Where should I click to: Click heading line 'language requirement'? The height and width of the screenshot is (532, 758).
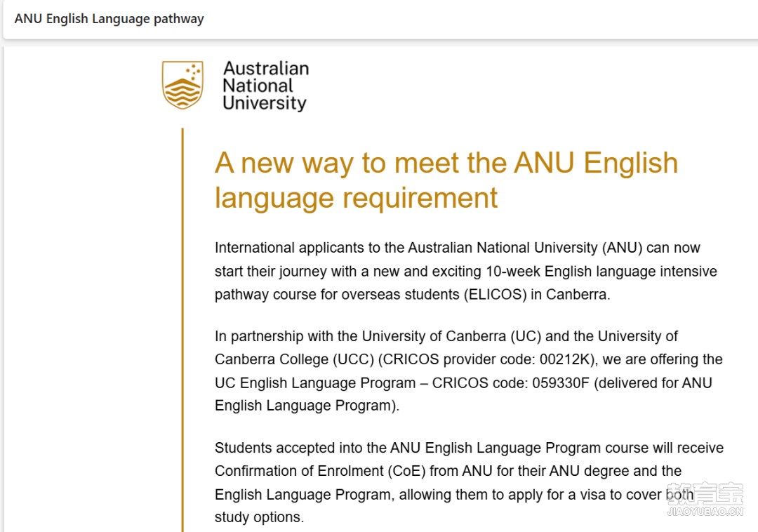[x=356, y=198]
